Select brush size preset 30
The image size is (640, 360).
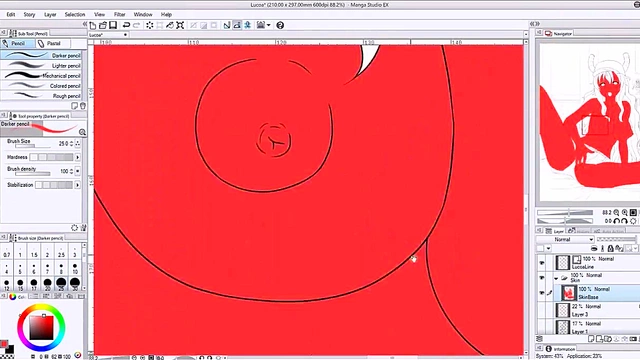point(75,284)
